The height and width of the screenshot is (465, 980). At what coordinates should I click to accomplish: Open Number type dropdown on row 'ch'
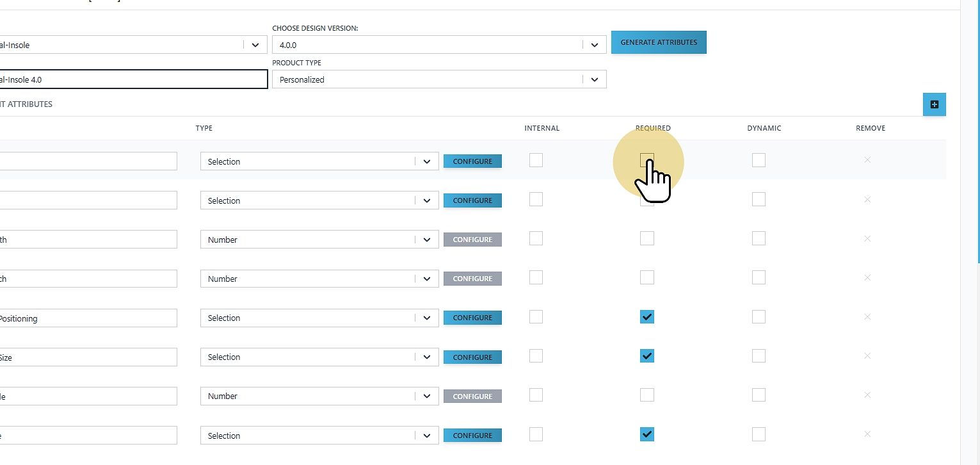pyautogui.click(x=319, y=279)
